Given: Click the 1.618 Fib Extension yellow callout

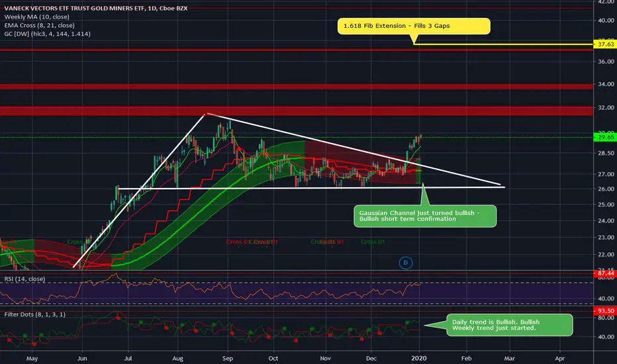Looking at the screenshot, I should pyautogui.click(x=414, y=26).
